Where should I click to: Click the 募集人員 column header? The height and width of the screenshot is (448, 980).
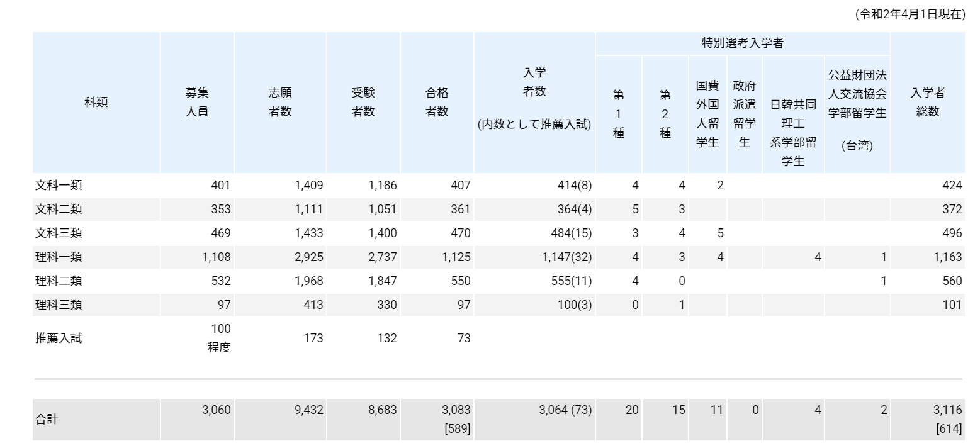tap(196, 103)
